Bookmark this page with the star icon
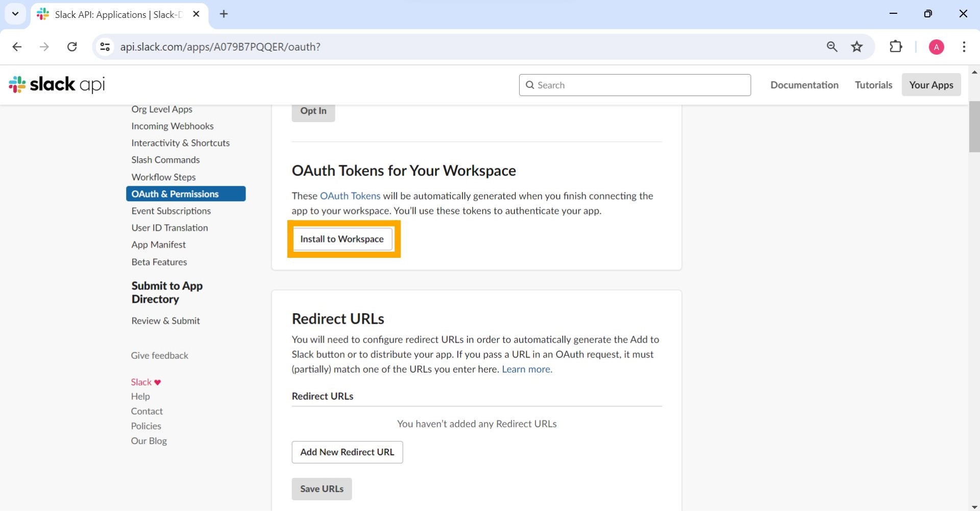Viewport: 980px width, 511px height. [x=857, y=47]
